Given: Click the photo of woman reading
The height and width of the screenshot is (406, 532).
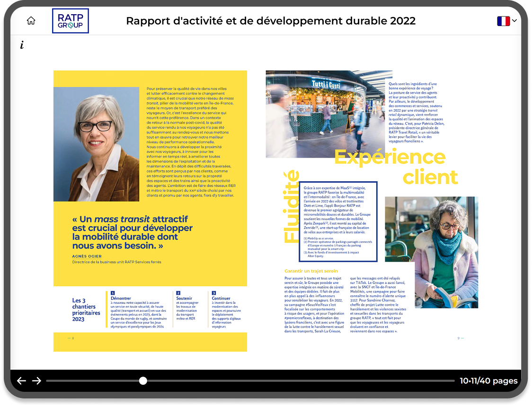Looking at the screenshot, I should [x=431, y=252].
